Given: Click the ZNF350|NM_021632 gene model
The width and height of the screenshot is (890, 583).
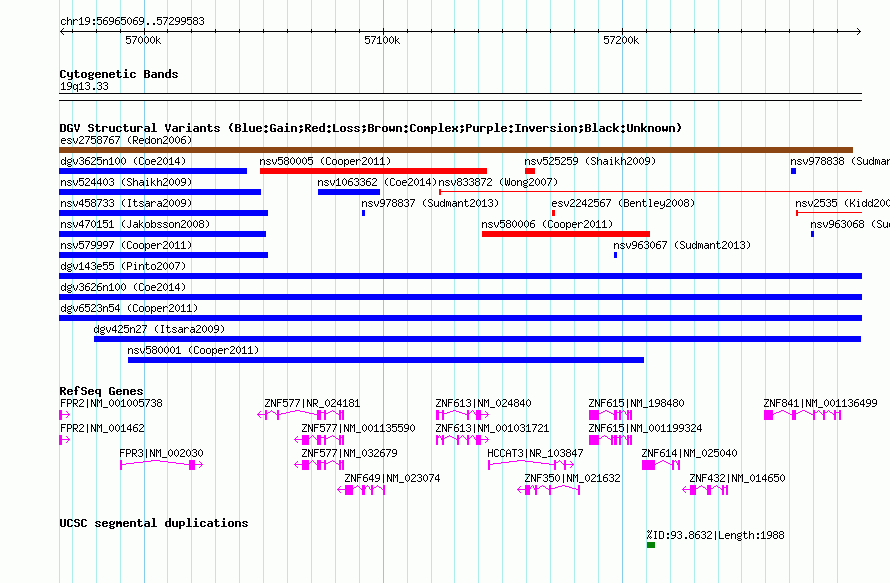Looking at the screenshot, I should pos(549,490).
